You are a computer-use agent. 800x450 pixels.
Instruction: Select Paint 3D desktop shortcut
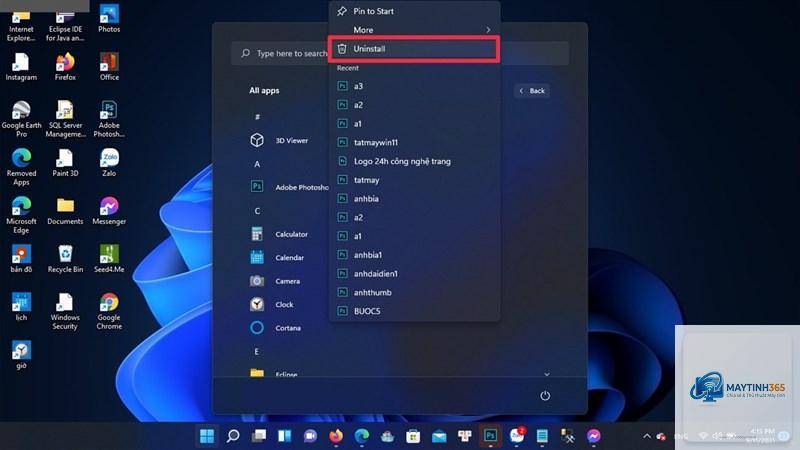tap(65, 163)
